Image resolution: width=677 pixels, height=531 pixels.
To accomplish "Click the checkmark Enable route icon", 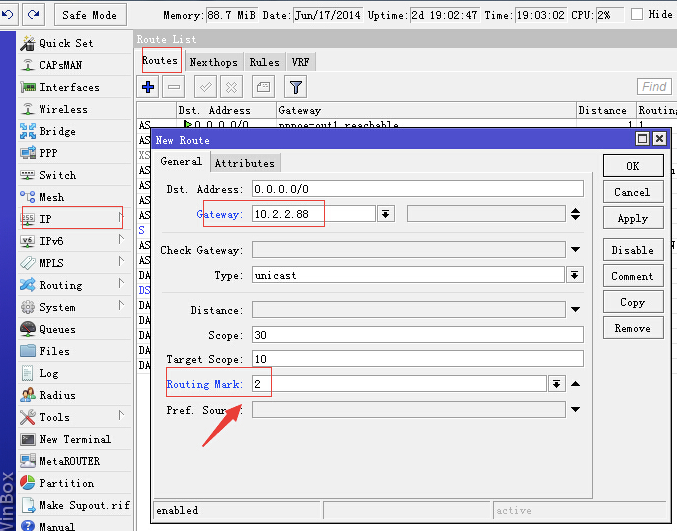I will [x=205, y=87].
